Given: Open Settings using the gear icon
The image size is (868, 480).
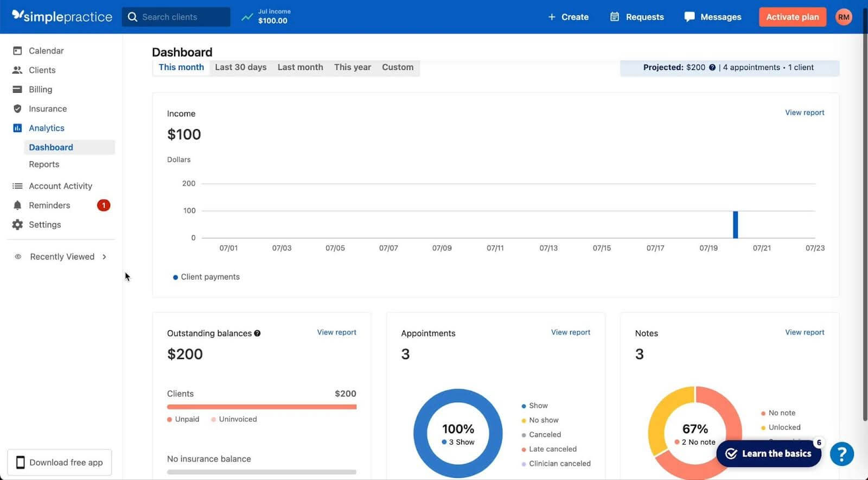Looking at the screenshot, I should pyautogui.click(x=17, y=225).
